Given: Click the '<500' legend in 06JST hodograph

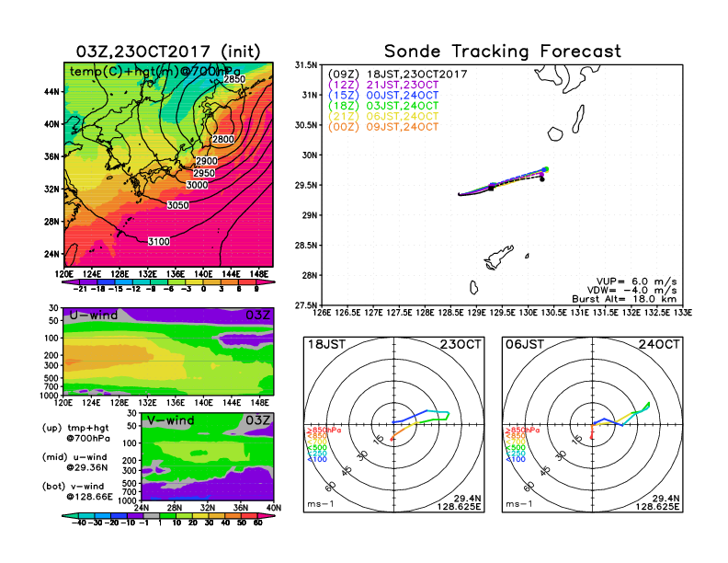Looking at the screenshot, I should [x=516, y=448].
